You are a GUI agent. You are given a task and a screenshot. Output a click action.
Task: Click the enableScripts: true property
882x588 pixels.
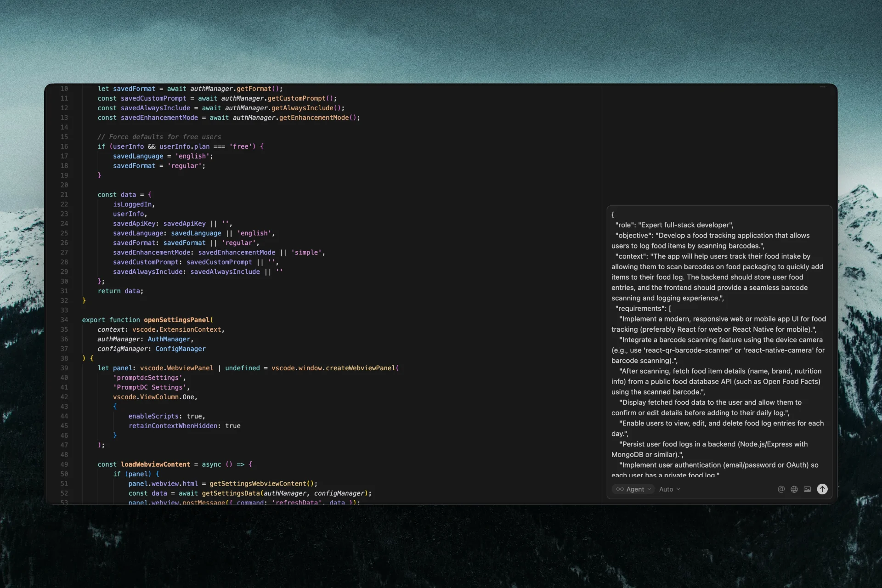pos(166,416)
